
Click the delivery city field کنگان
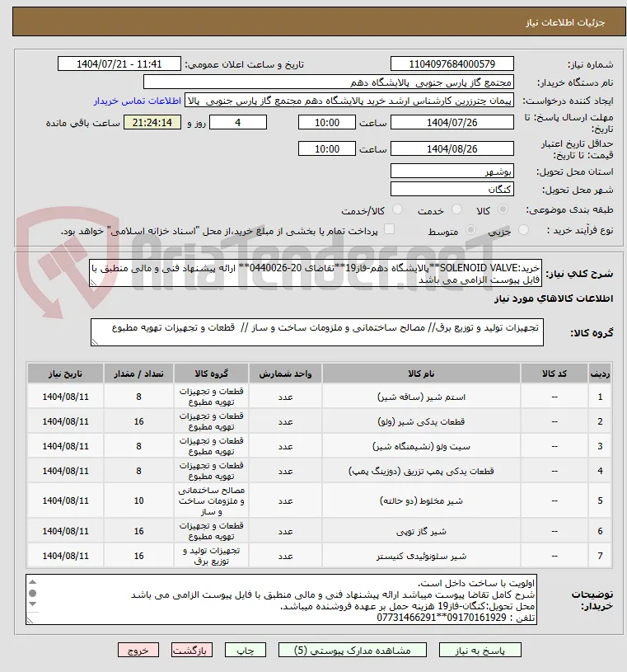click(x=452, y=190)
